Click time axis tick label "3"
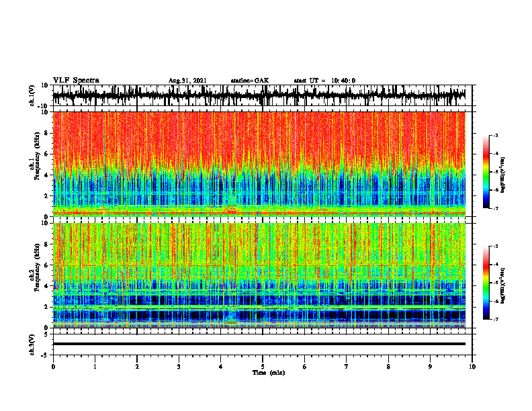Image resolution: width=532 pixels, height=411 pixels. click(179, 367)
